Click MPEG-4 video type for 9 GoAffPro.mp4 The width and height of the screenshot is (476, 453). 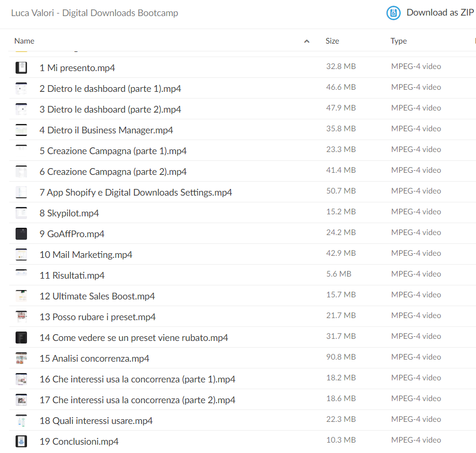[416, 232]
